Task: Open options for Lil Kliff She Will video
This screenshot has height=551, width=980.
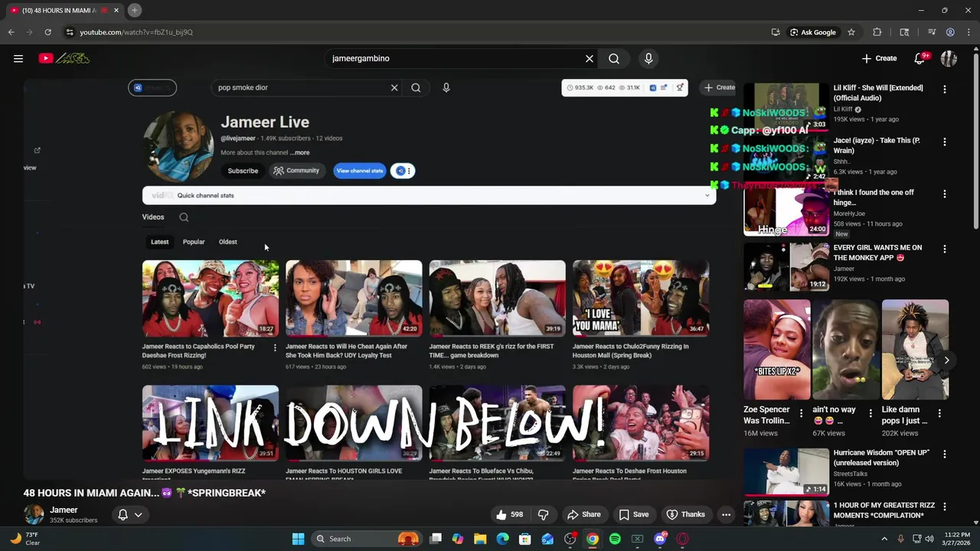Action: pyautogui.click(x=945, y=90)
